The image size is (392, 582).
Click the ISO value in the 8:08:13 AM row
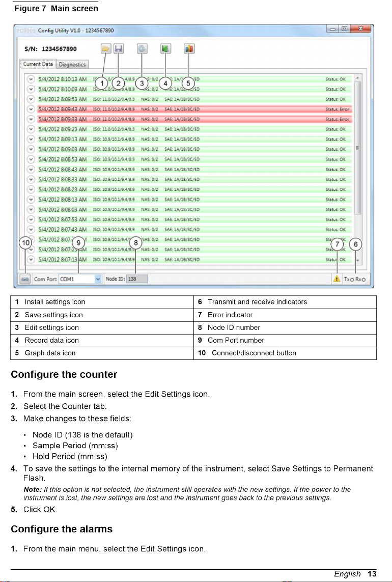(x=114, y=199)
